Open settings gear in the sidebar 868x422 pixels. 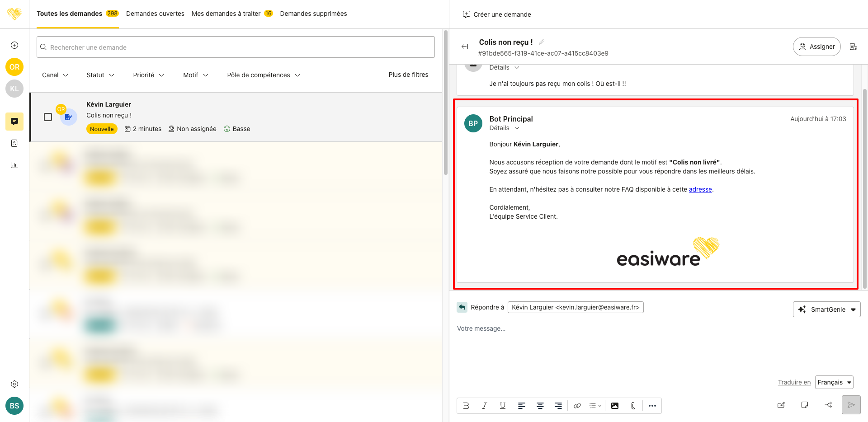click(x=14, y=384)
